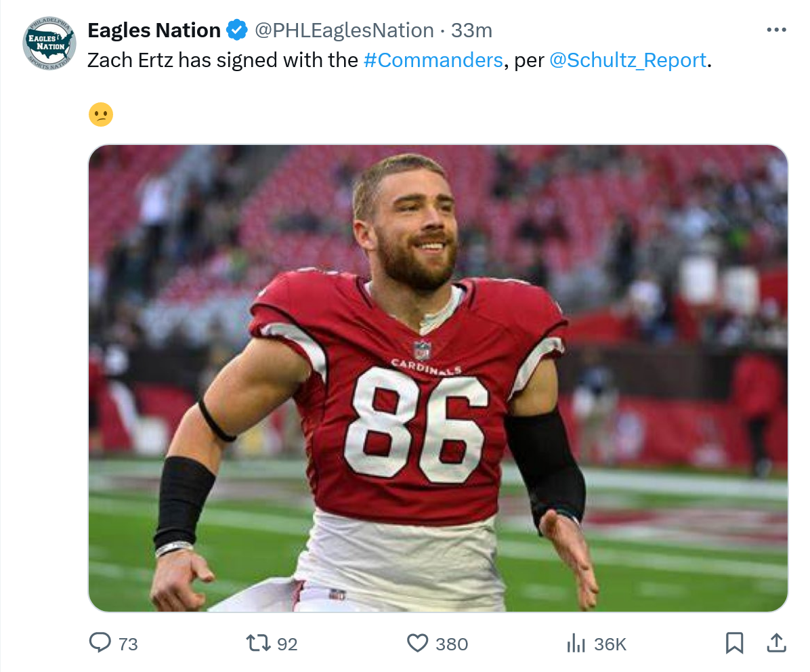
Task: Click the 92 reposts count
Action: (x=287, y=644)
